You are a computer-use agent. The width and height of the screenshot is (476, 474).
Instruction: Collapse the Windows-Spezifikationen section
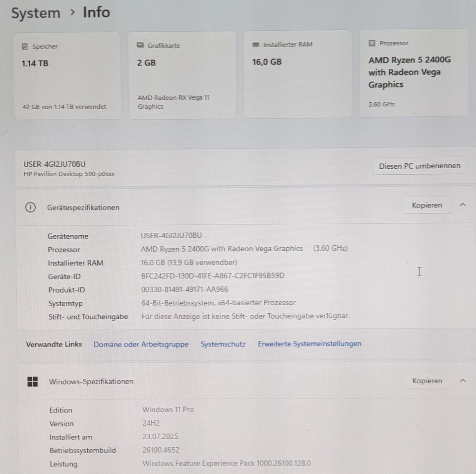tap(463, 380)
